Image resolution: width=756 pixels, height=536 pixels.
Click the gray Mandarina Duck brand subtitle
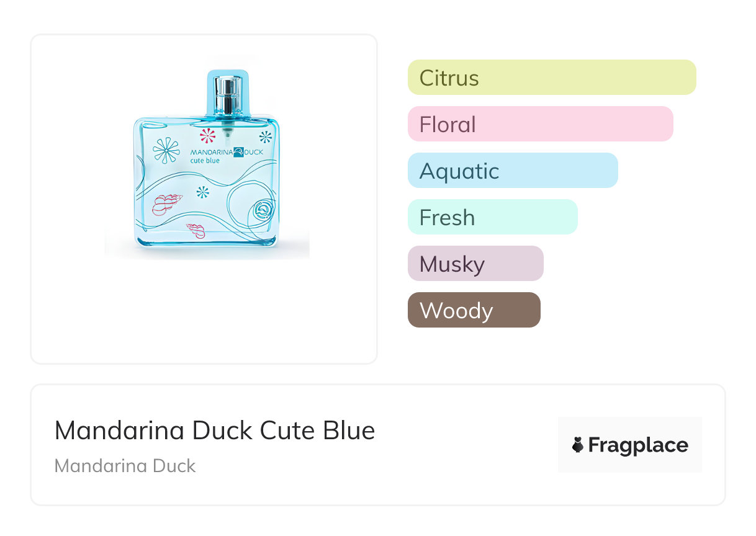[125, 466]
